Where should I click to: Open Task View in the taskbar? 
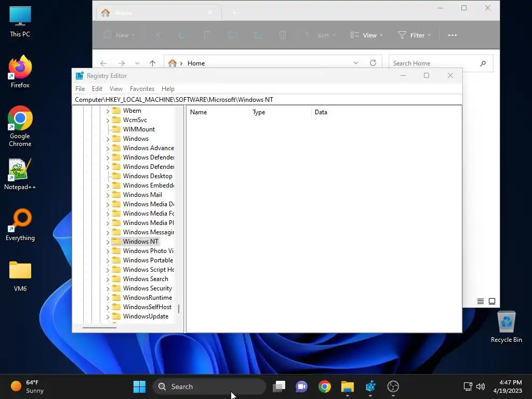coord(279,387)
